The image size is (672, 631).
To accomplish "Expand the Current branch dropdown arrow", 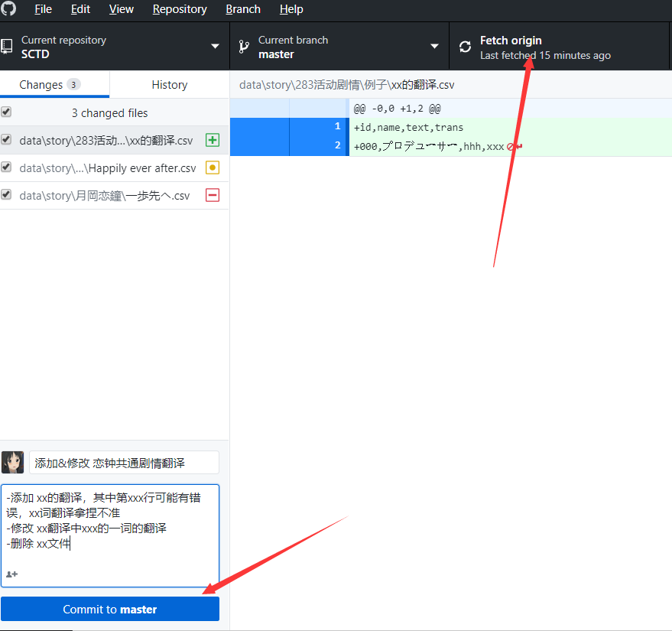I will click(x=434, y=47).
